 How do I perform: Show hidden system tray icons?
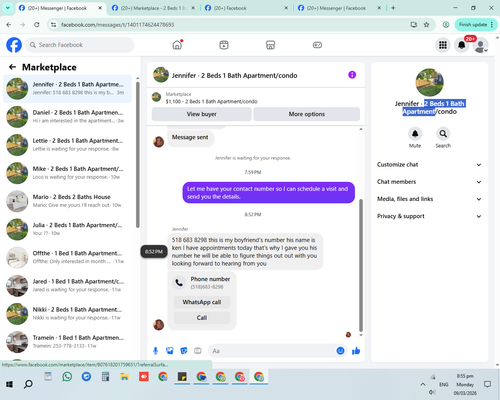pos(423,384)
